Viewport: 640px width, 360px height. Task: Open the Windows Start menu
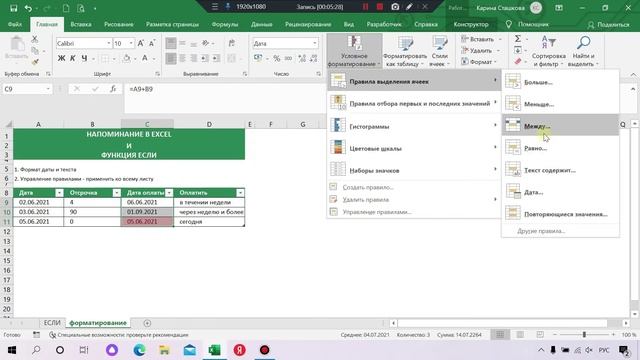(x=12, y=350)
